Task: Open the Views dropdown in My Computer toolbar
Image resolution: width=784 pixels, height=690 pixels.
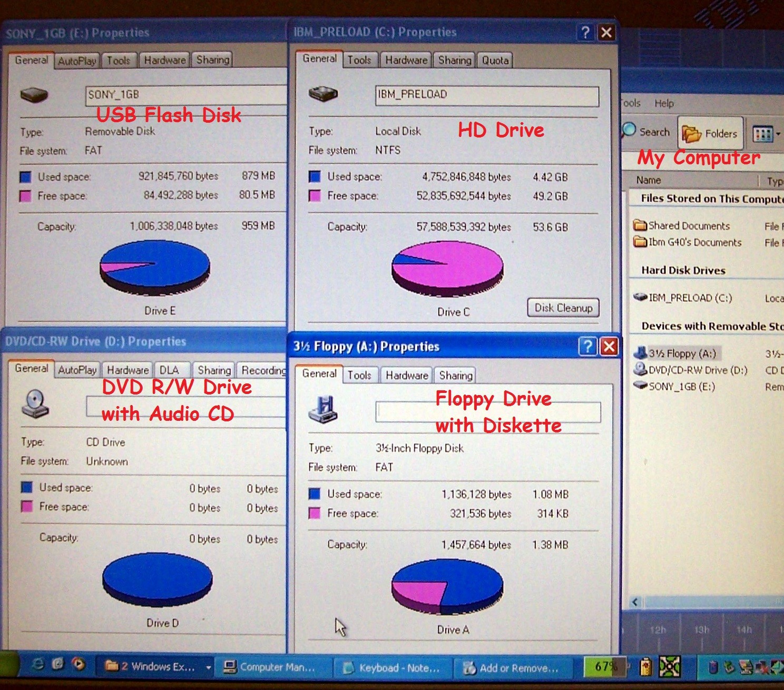Action: coord(766,134)
